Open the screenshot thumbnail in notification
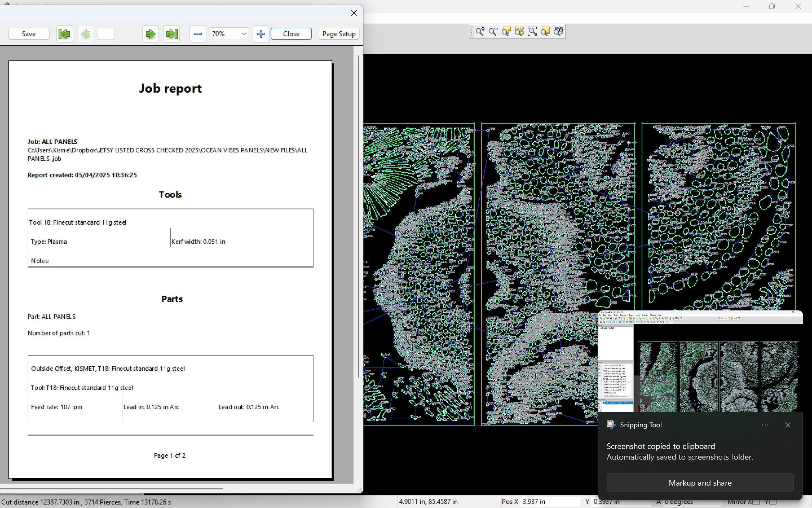The height and width of the screenshot is (508, 812). (700, 361)
